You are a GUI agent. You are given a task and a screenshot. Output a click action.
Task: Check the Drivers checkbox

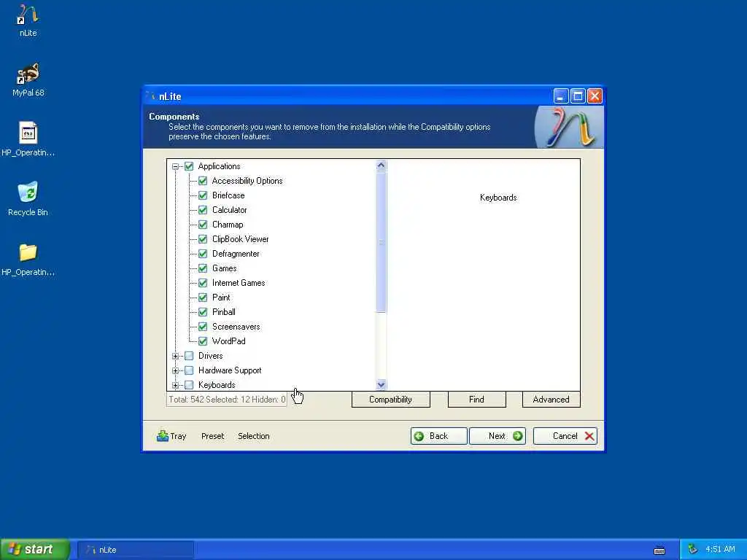189,356
